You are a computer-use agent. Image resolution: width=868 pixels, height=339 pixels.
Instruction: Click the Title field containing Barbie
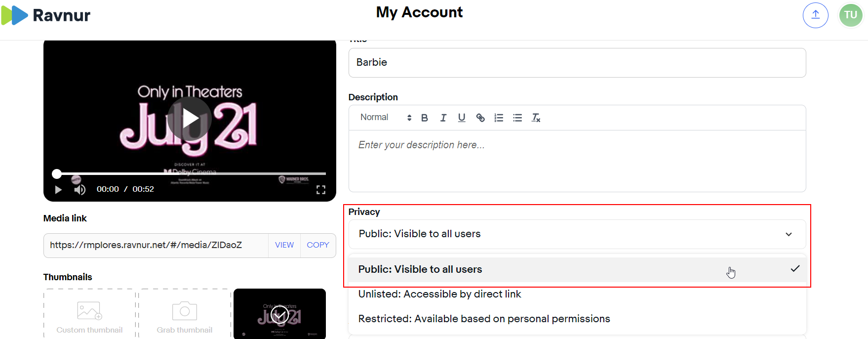(577, 63)
